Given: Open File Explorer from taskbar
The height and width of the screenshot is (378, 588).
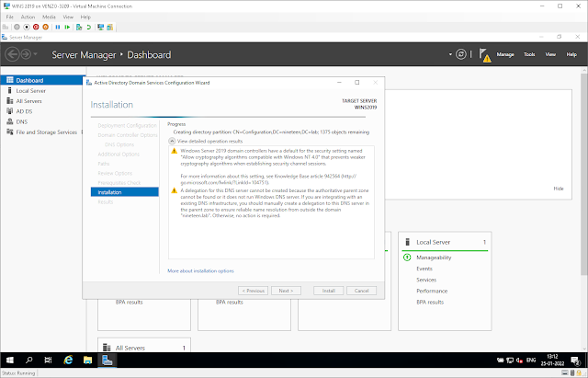Looking at the screenshot, I should [88, 360].
